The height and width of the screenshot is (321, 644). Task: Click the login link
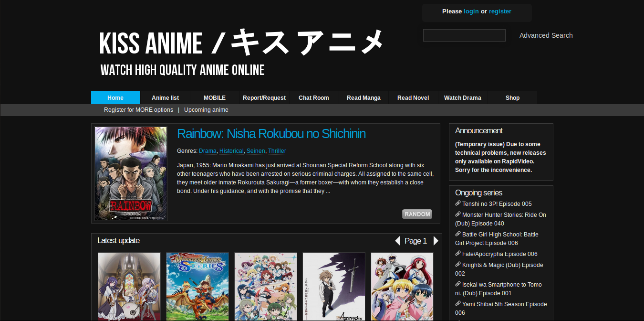471,11
